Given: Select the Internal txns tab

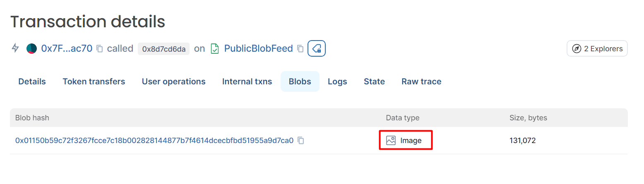Looking at the screenshot, I should [x=247, y=81].
